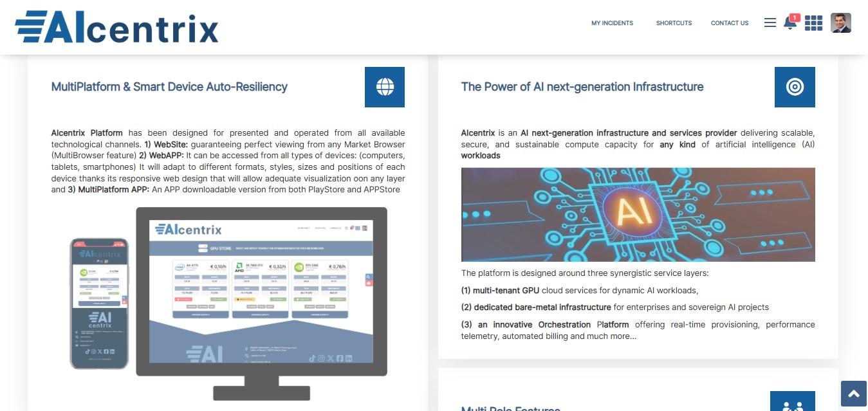Screen dimensions: 868x411
Task: Click the globe icon on MultiPlatform card
Action: (x=385, y=87)
